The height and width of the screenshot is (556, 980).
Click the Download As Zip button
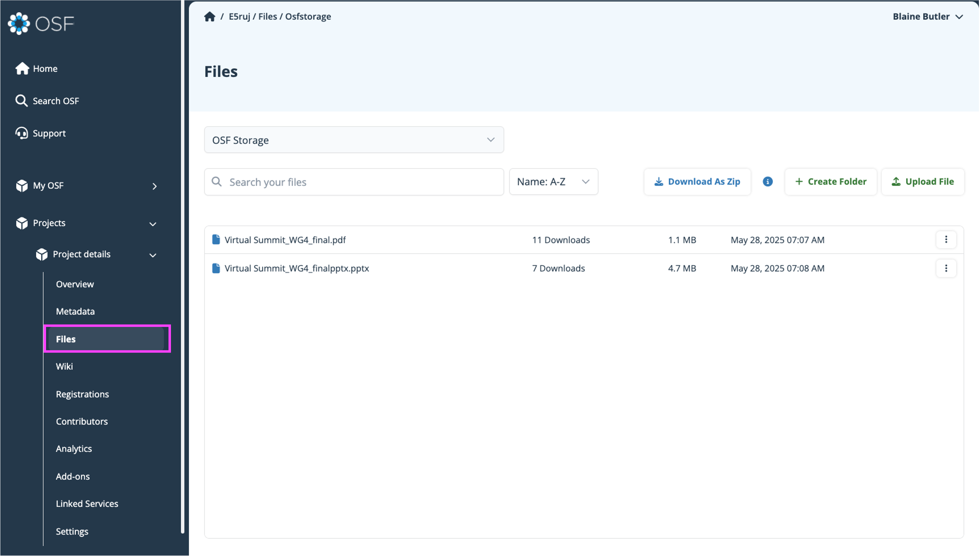coord(697,182)
